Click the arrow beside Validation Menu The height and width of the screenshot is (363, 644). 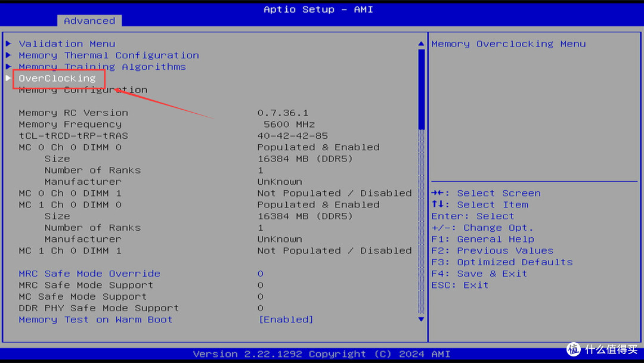click(8, 44)
